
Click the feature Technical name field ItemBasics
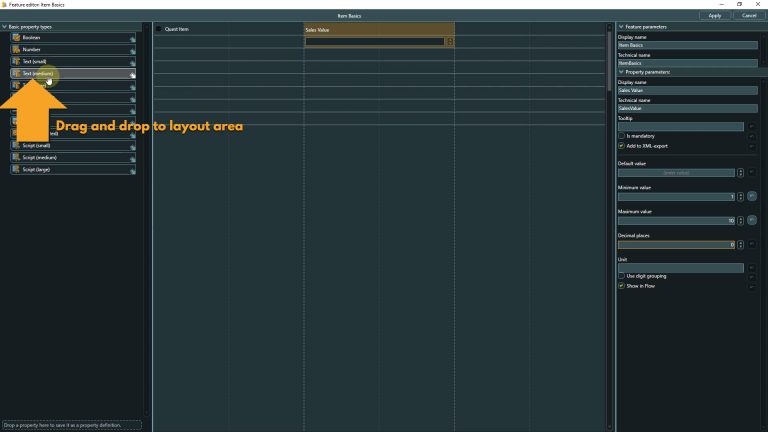[x=687, y=63]
